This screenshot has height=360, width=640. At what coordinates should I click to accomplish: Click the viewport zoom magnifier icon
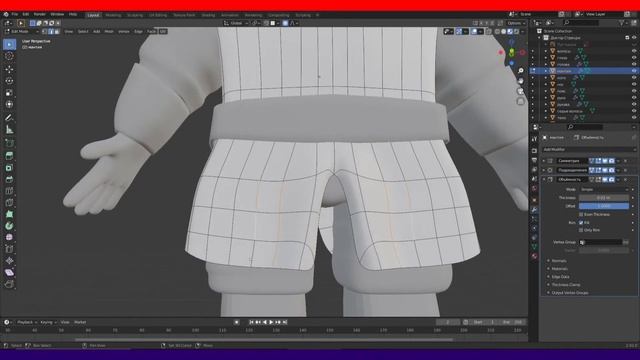pyautogui.click(x=521, y=71)
